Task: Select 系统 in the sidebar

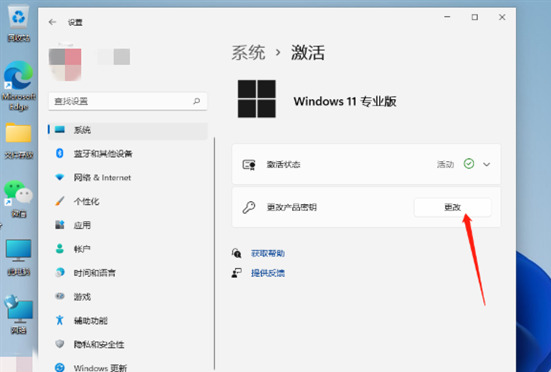Action: pos(128,130)
